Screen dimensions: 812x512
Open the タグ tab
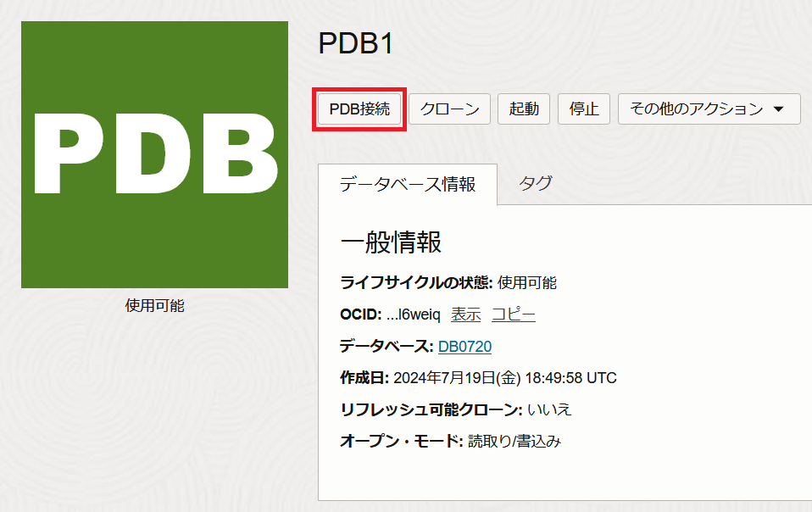(536, 184)
